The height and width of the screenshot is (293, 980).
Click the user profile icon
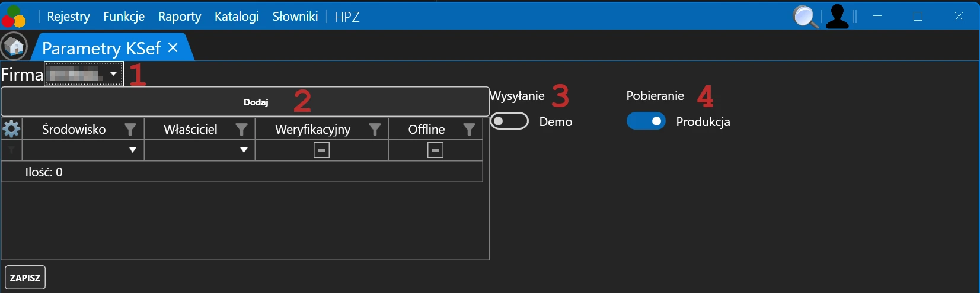pyautogui.click(x=837, y=17)
